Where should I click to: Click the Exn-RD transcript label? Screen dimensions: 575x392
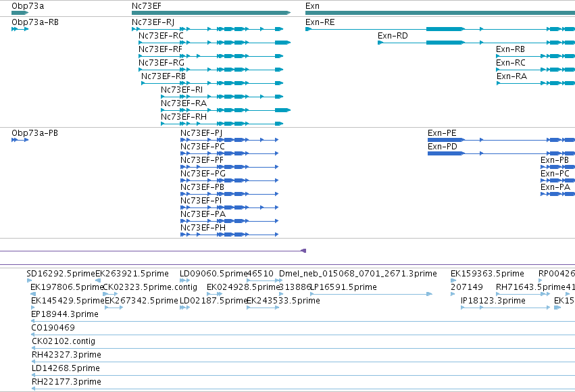393,36
